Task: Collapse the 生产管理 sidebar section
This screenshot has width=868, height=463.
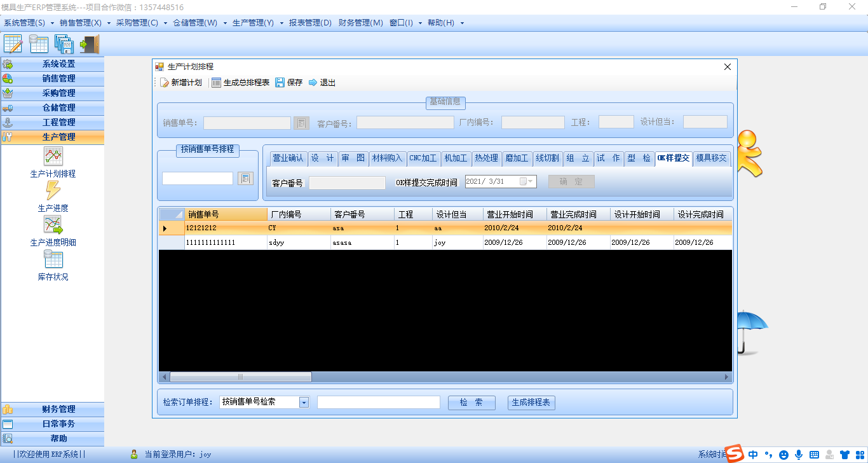Action: (53, 137)
